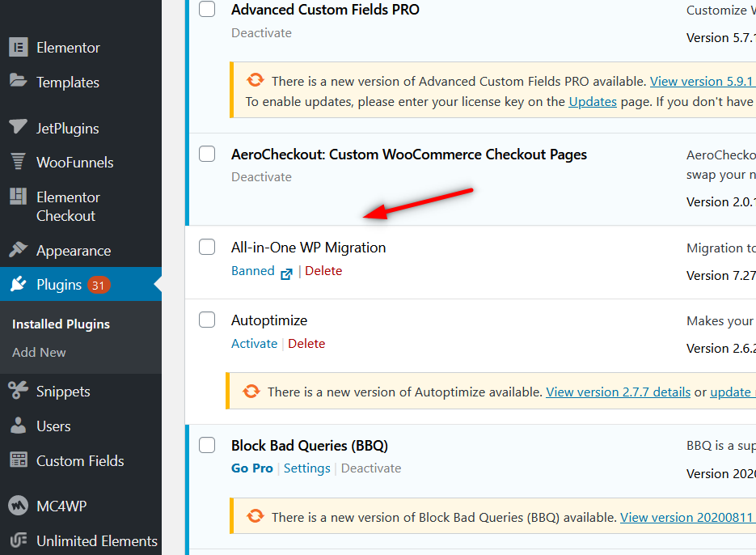The height and width of the screenshot is (555, 756).
Task: Open the Installed Plugins submenu item
Action: coord(61,324)
